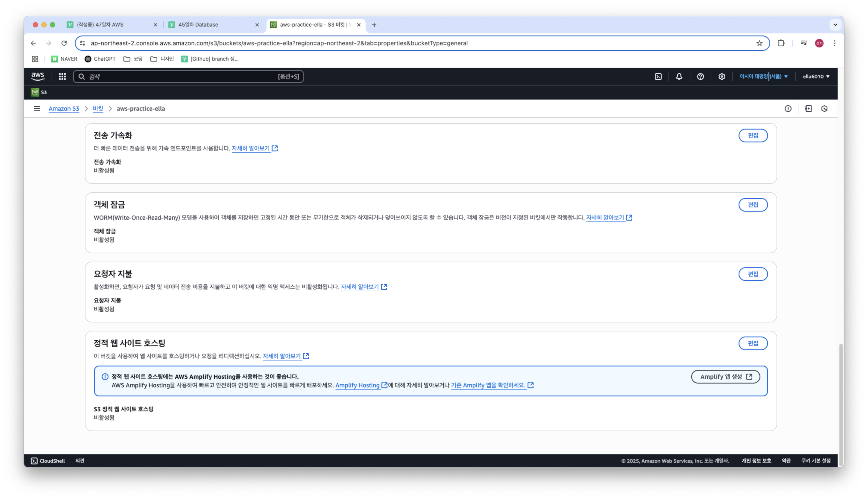Open the S3 side navigation hamburger menu
Screen dimensions: 868x499
point(37,109)
